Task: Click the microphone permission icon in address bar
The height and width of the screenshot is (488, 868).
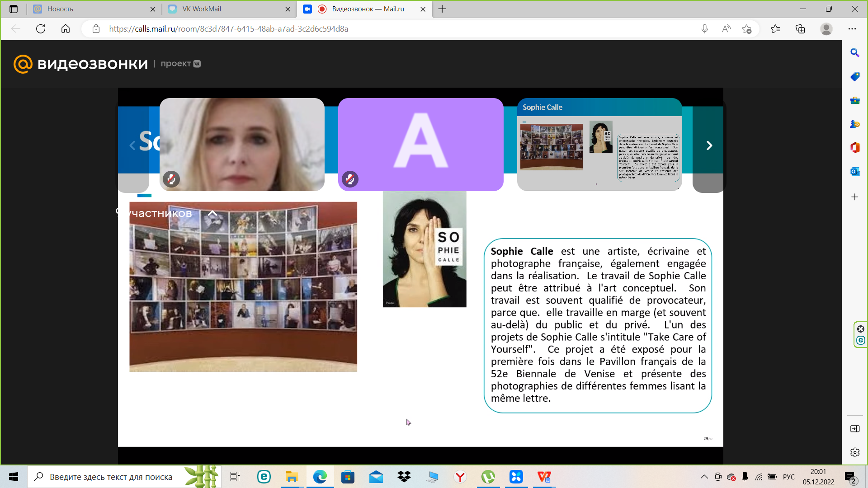Action: click(x=704, y=29)
